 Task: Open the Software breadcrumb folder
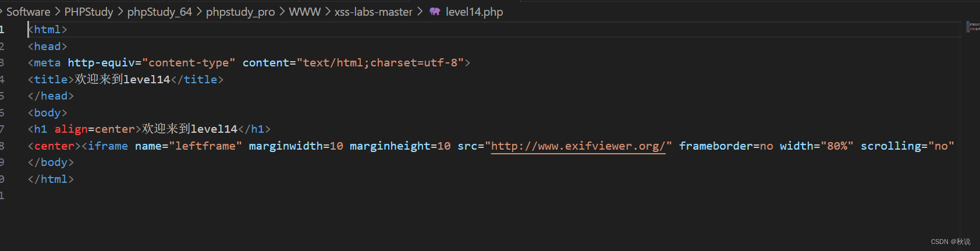coord(29,12)
